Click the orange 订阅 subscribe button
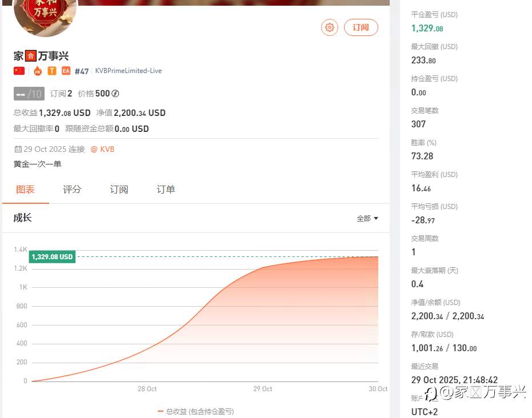This screenshot has height=418, width=532. pyautogui.click(x=361, y=27)
